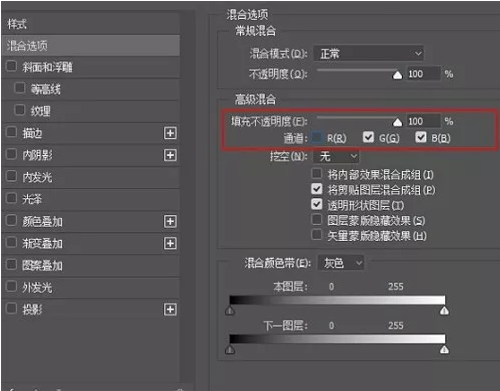This screenshot has width=500, height=391.
Task: Click the 填充不透明度 slider handle
Action: point(397,122)
